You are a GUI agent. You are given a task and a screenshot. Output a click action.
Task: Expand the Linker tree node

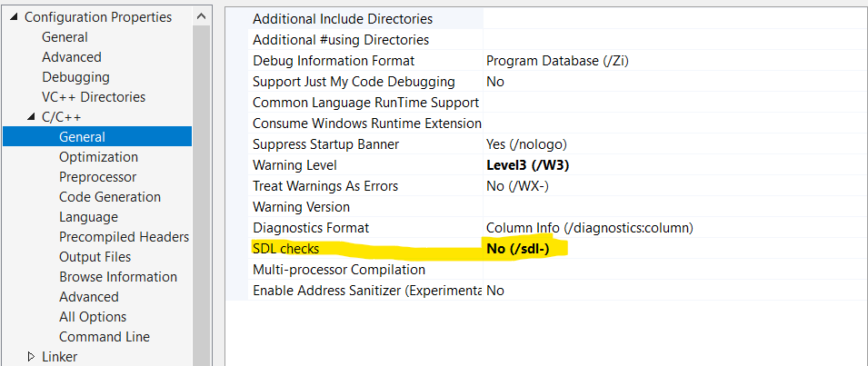(31, 357)
